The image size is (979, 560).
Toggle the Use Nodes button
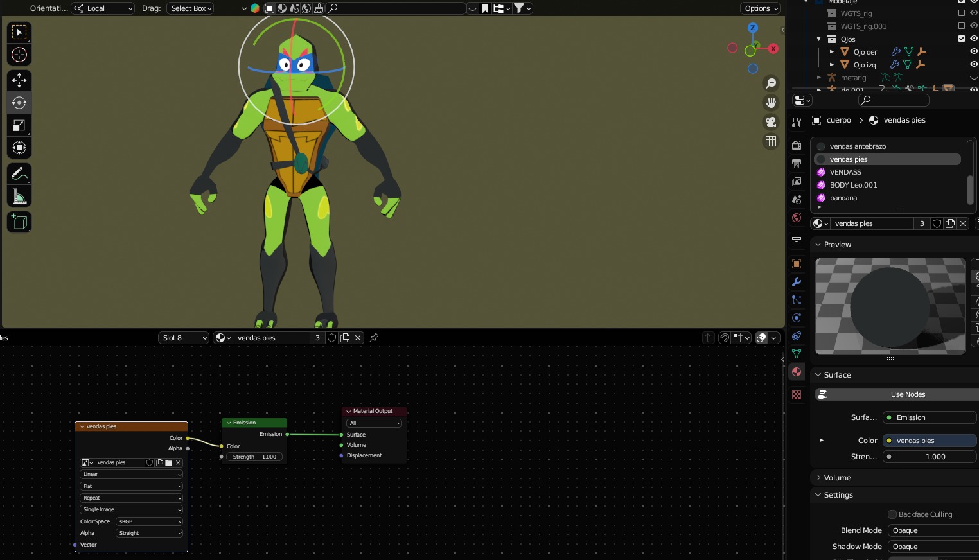(897, 394)
